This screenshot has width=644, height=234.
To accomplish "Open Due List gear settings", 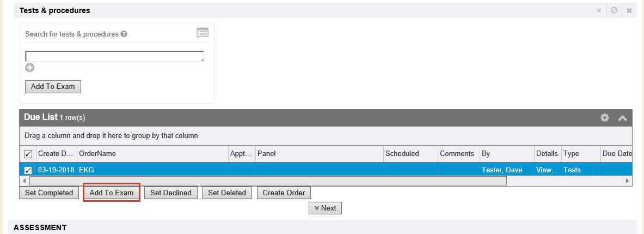I will 605,118.
